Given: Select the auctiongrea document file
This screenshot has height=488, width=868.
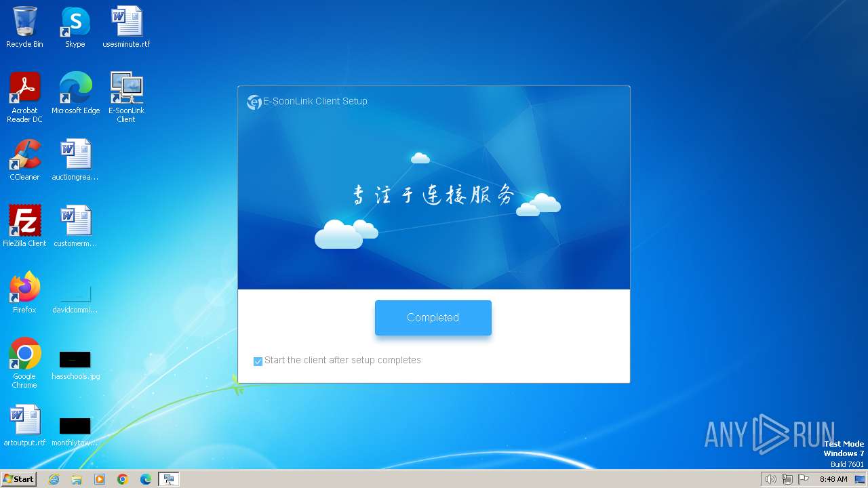Looking at the screenshot, I should coord(75,160).
